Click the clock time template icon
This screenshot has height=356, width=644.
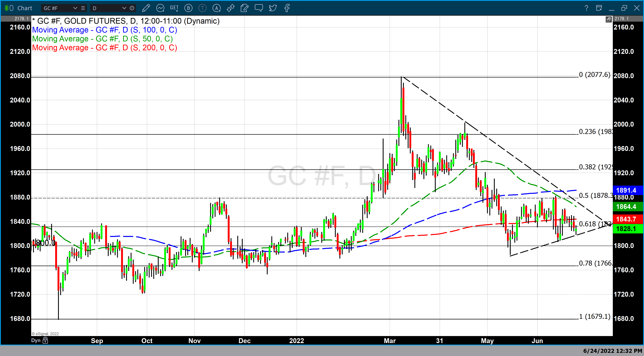tap(132, 8)
